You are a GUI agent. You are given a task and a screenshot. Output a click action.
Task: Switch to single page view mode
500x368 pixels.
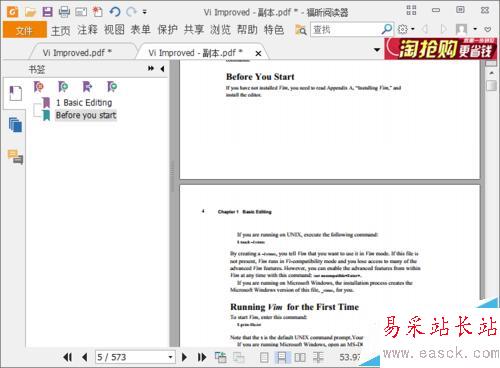tap(264, 357)
